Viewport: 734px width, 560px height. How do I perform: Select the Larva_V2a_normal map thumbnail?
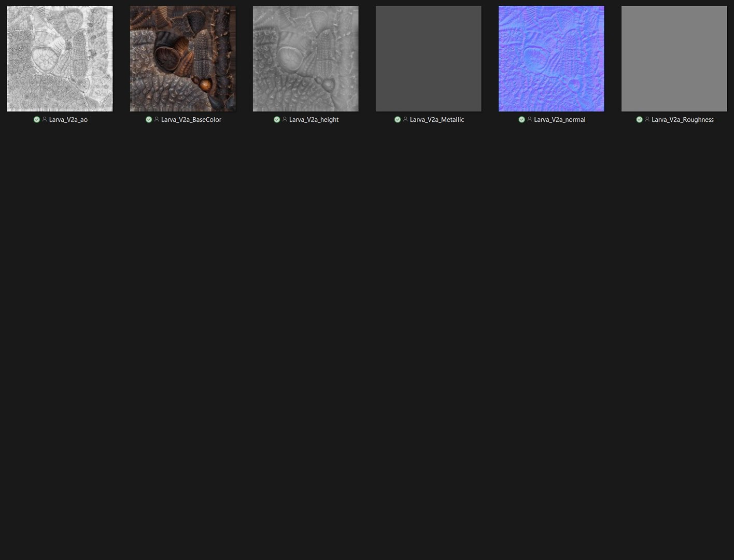tap(551, 59)
